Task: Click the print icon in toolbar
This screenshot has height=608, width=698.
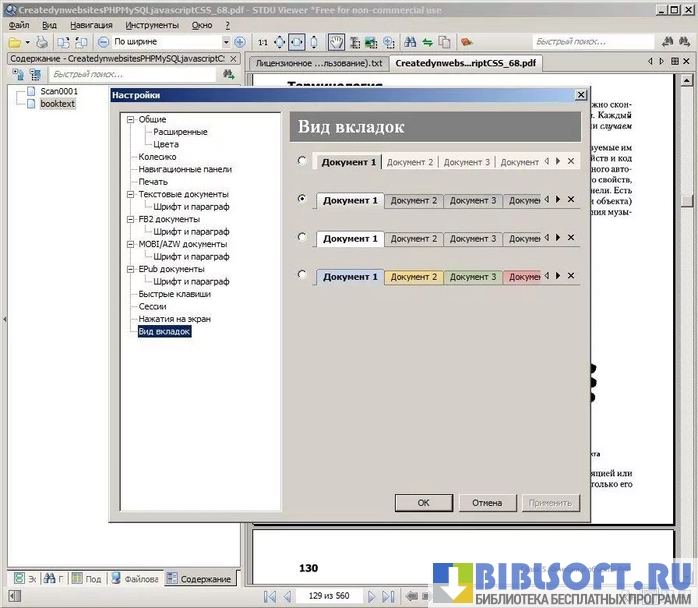Action: coord(41,42)
